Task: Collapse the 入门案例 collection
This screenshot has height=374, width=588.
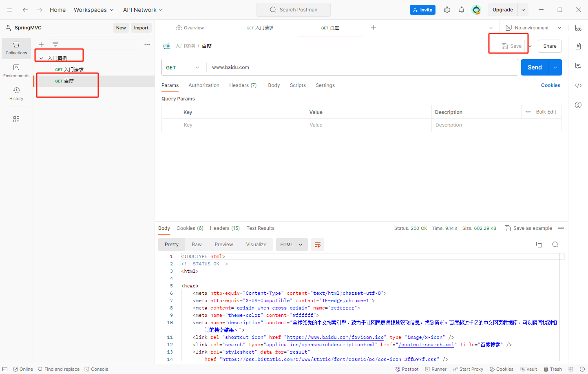Action: click(41, 58)
